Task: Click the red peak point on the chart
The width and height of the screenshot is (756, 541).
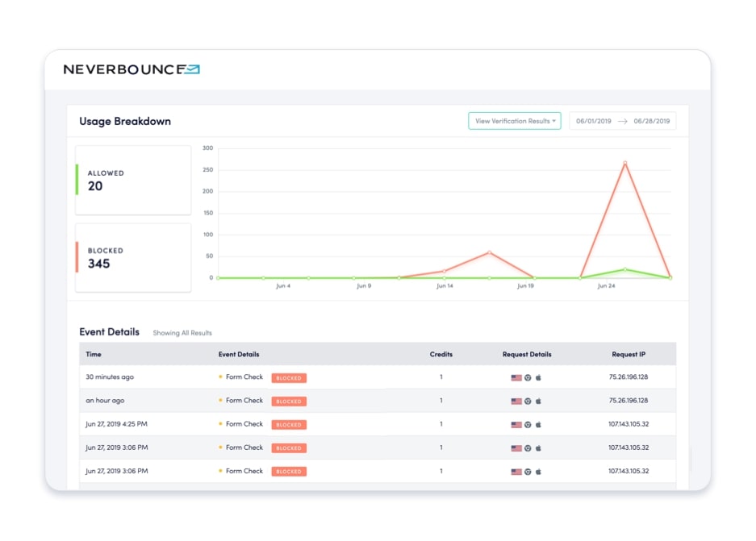Action: tap(624, 163)
